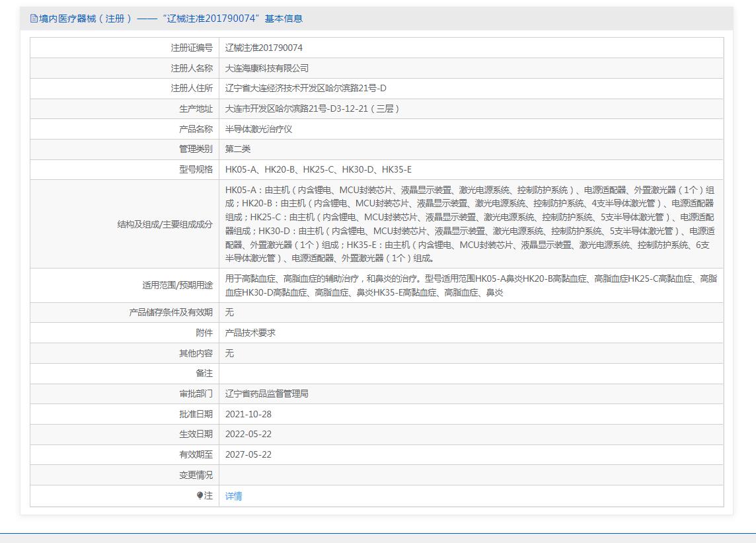Click the 审批部门 label
Viewport: 756px width, 543px height.
(196, 394)
